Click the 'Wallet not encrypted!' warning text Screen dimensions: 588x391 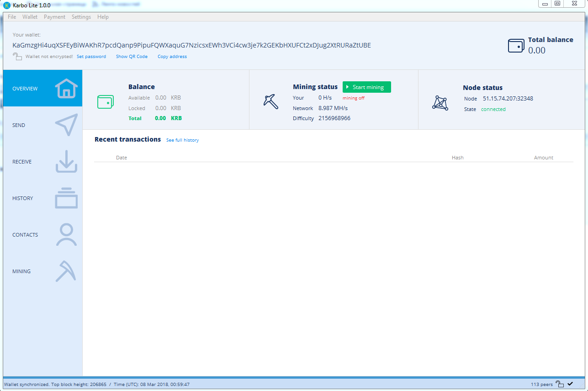tap(49, 57)
